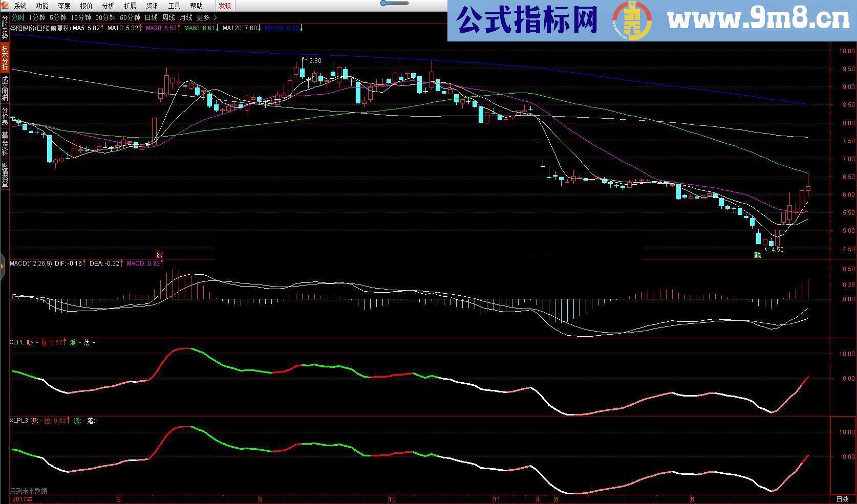The height and width of the screenshot is (504, 857).
Task: Switch to the 分时走势 sidebar view
Action: (4, 27)
